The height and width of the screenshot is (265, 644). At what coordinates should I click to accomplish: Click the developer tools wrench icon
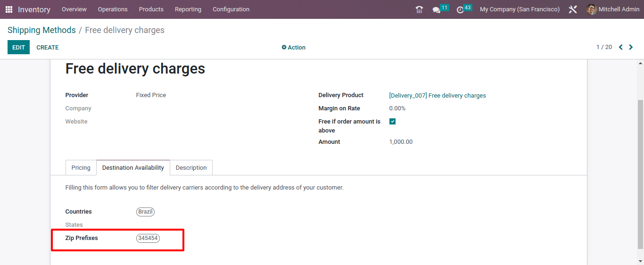pyautogui.click(x=573, y=9)
